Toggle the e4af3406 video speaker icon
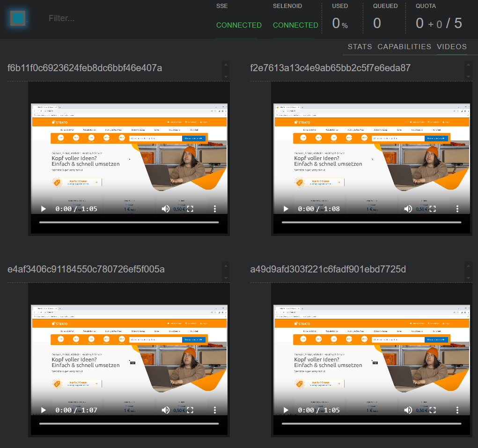 (x=166, y=410)
